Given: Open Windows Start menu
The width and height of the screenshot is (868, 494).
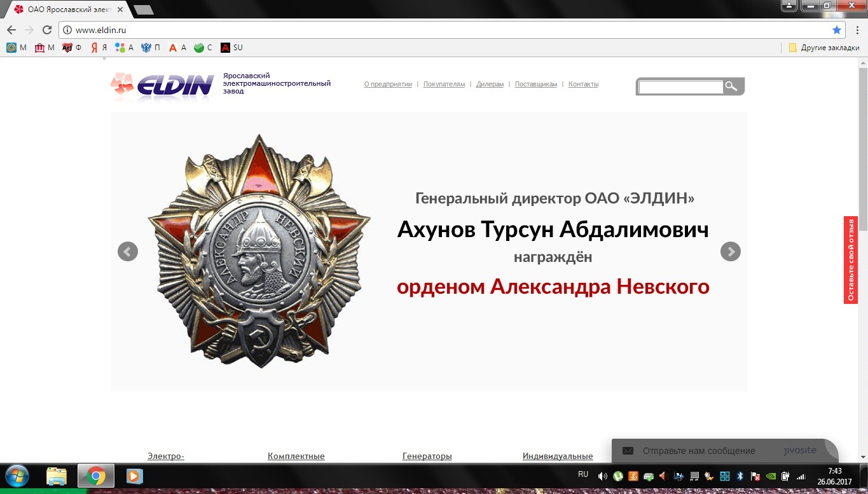Looking at the screenshot, I should point(17,476).
